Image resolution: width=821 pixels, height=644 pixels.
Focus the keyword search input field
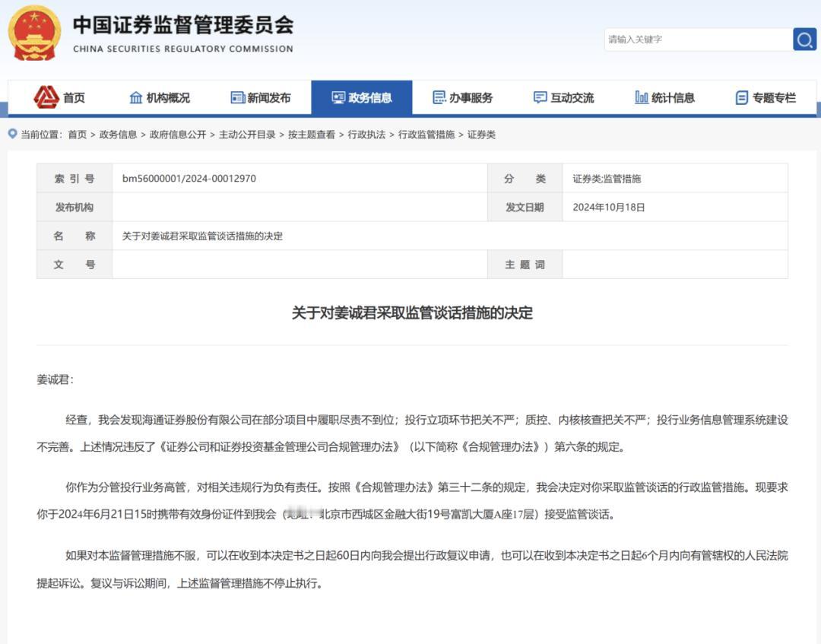699,40
